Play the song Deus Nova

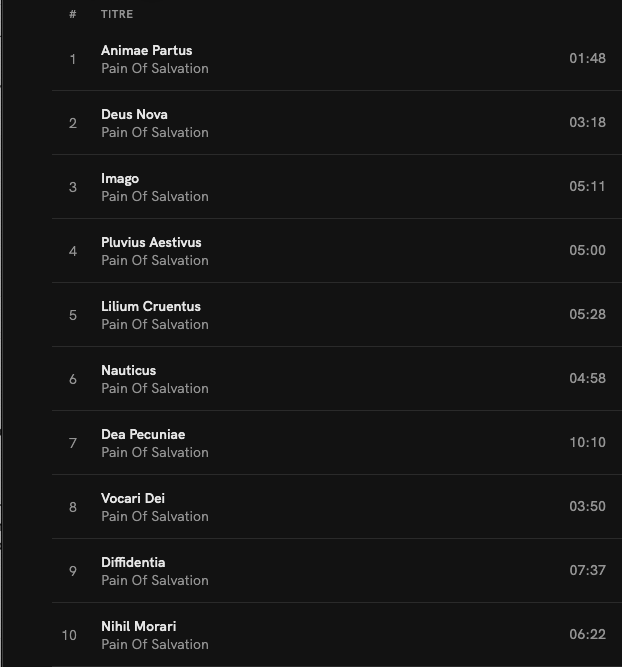[134, 114]
